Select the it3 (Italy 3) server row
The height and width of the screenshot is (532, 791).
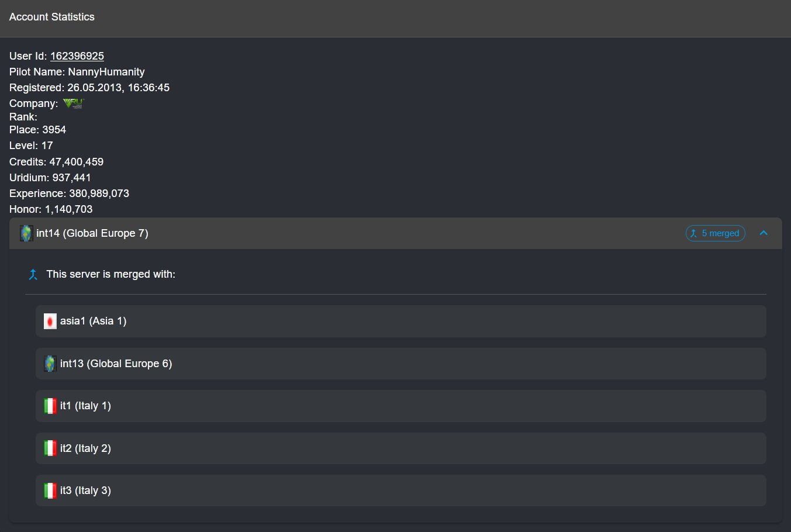click(401, 490)
